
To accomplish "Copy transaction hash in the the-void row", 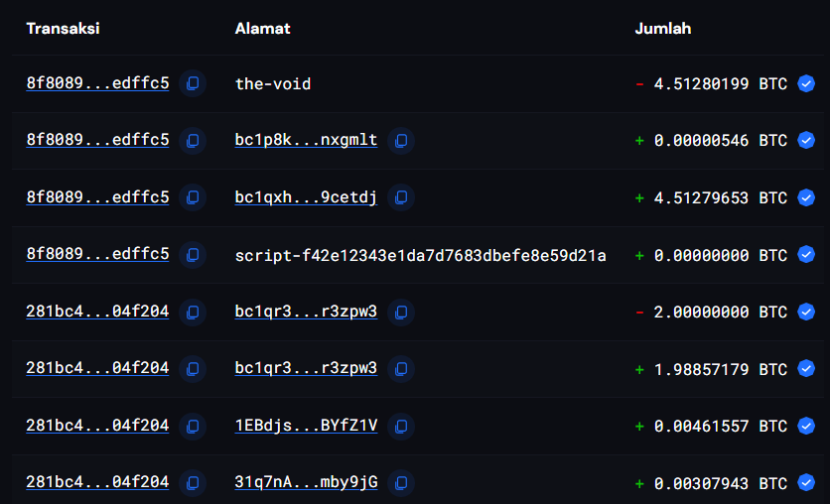I will [193, 83].
